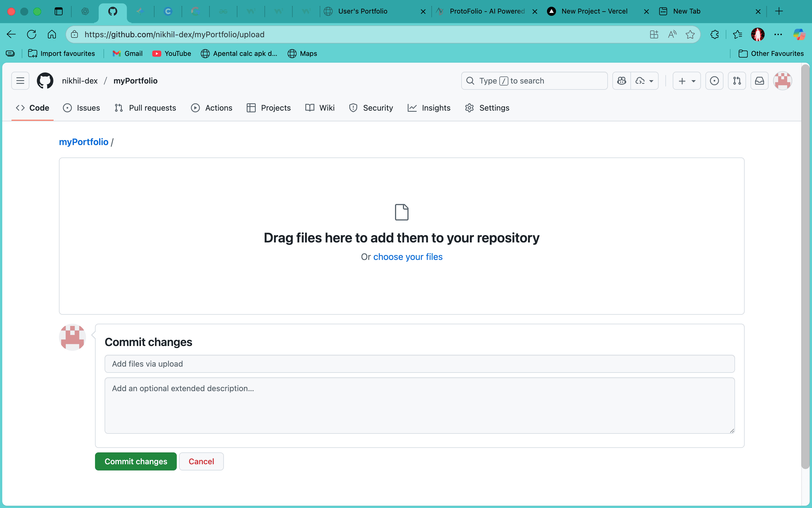Click the green Commit changes button
This screenshot has height=508, width=812.
pos(136,461)
